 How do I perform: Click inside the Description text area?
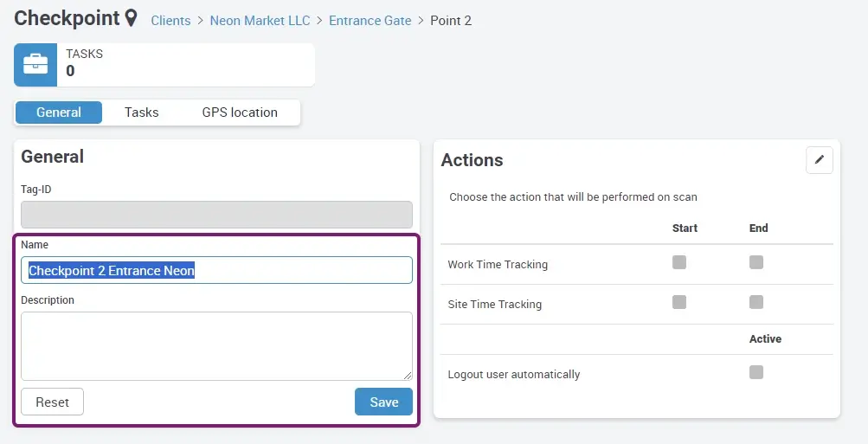pyautogui.click(x=216, y=345)
